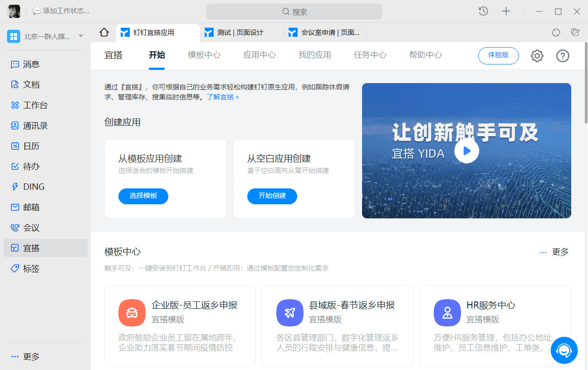Open customer service chat bubble
588x370 pixels.
[564, 350]
